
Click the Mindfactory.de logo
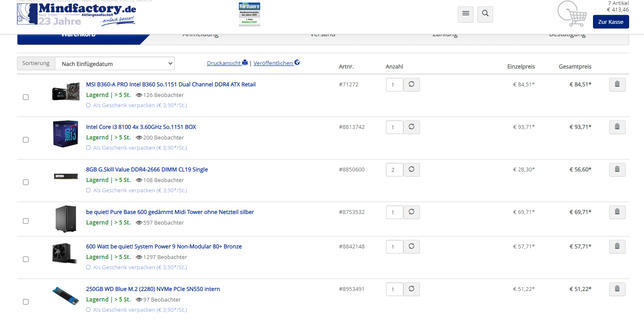click(77, 14)
